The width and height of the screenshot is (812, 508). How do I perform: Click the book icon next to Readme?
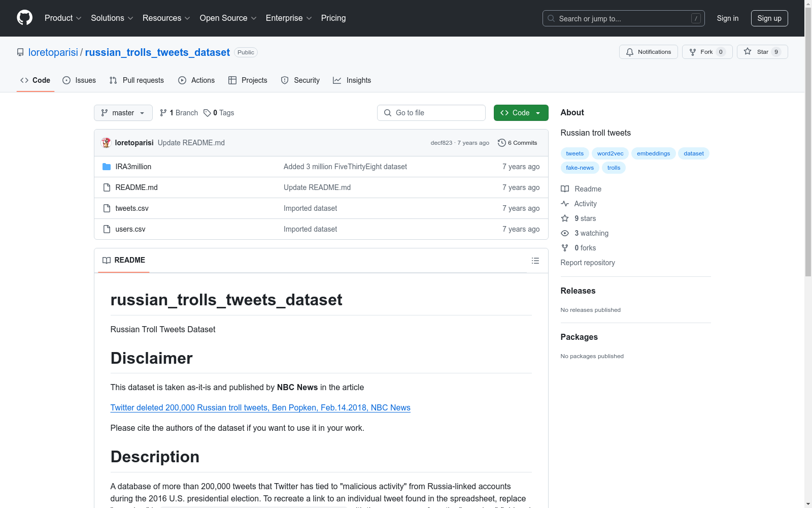565,189
